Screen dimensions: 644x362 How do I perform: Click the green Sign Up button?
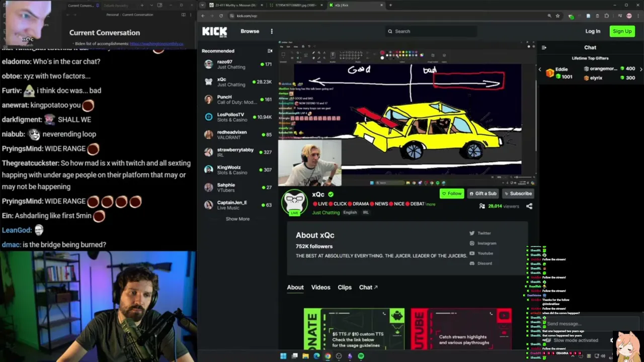(622, 31)
